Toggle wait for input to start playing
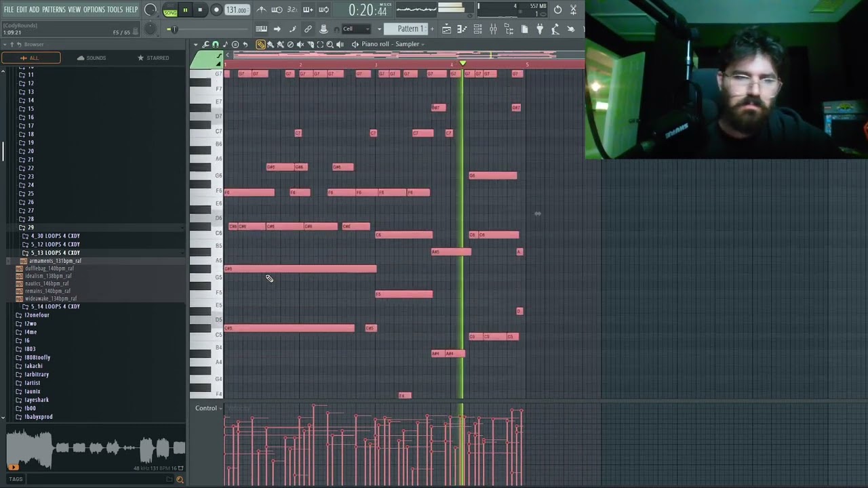The width and height of the screenshot is (868, 488). pyautogui.click(x=277, y=9)
